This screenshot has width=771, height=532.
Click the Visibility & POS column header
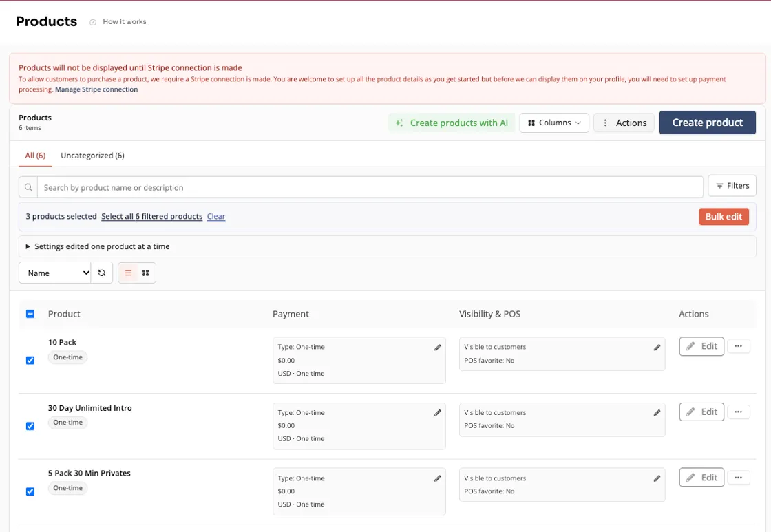489,314
